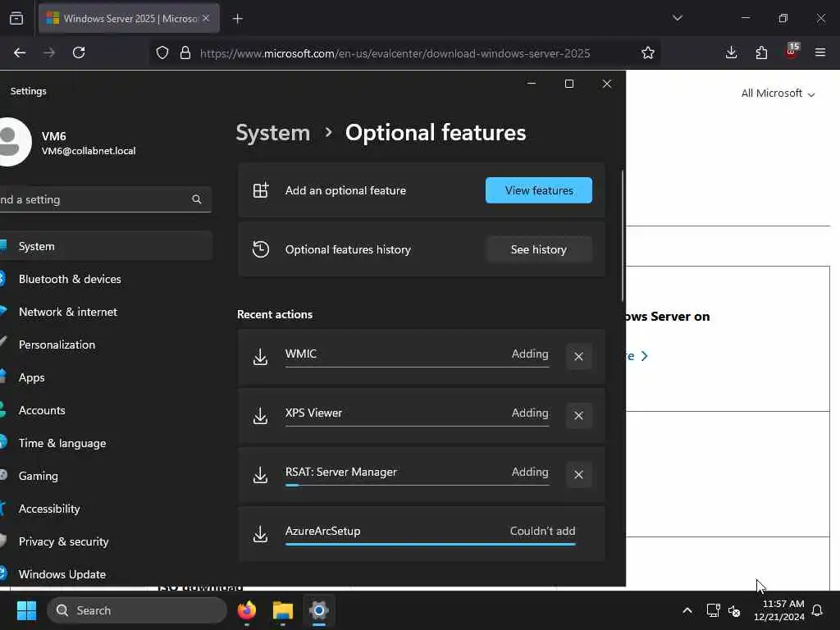Open Privacy & security settings
The width and height of the screenshot is (840, 630).
(106, 541)
